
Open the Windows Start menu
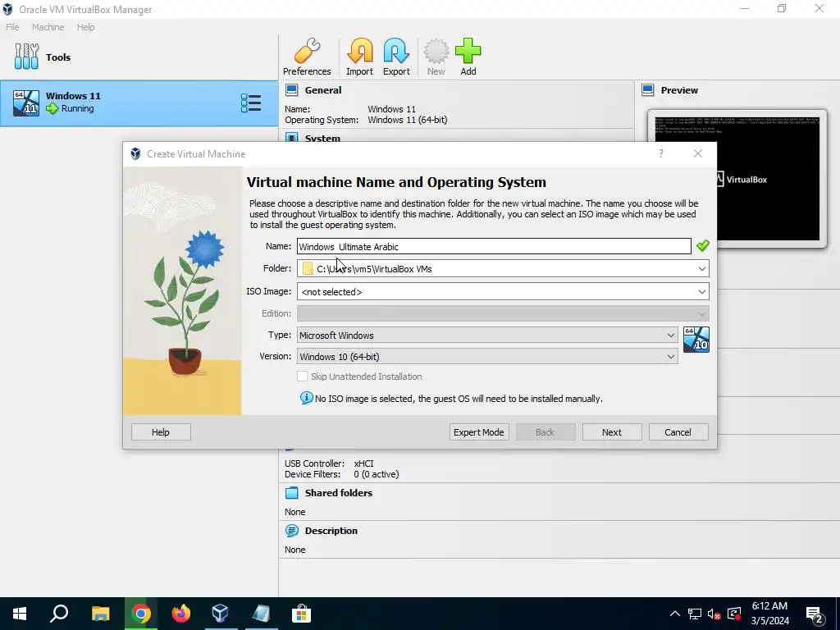click(20, 614)
